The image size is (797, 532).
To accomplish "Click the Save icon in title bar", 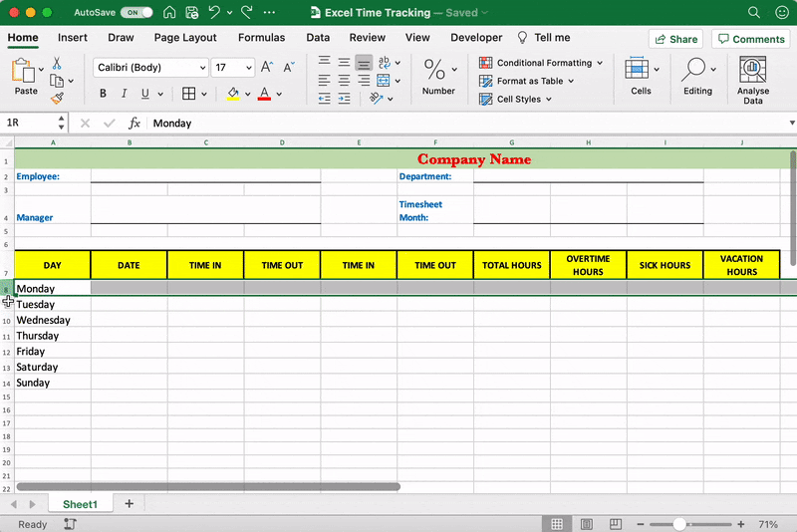I will tap(191, 13).
